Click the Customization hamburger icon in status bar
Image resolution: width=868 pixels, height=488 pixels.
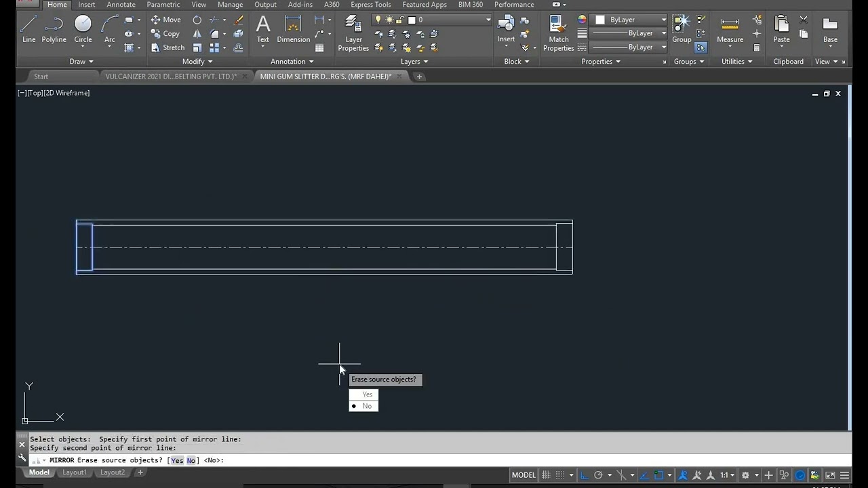(x=844, y=475)
